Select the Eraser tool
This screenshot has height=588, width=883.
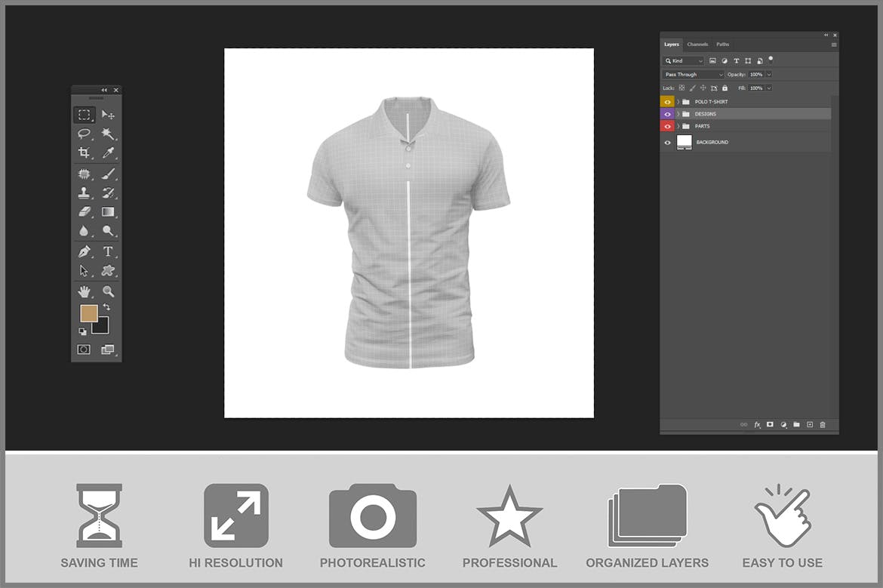[x=85, y=212]
